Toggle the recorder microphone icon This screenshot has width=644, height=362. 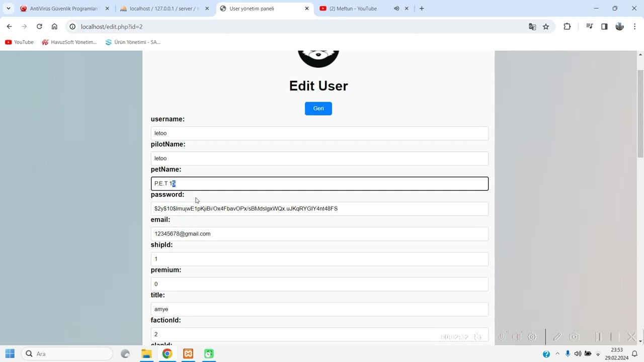502,337
